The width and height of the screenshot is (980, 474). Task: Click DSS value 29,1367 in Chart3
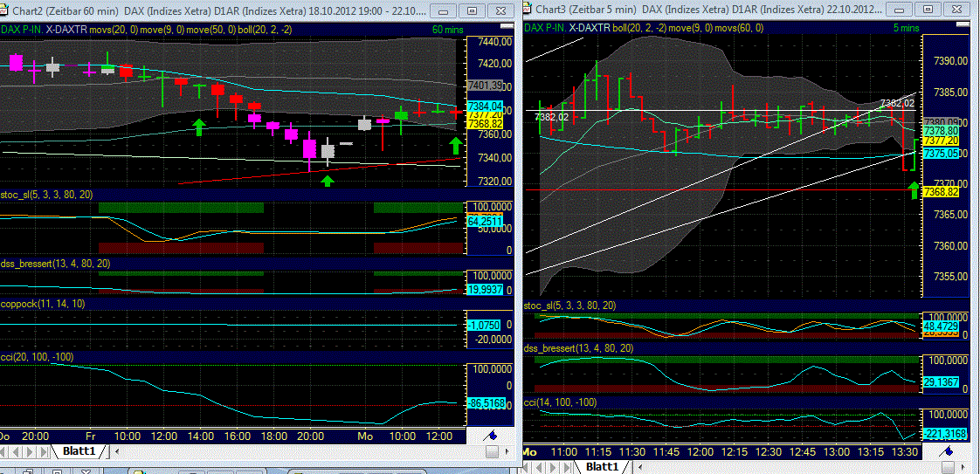pos(941,381)
